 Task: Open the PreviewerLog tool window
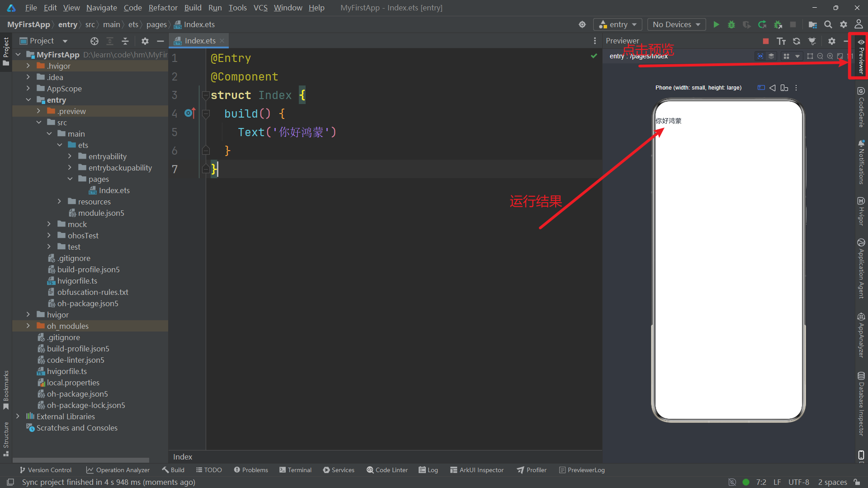coord(582,470)
